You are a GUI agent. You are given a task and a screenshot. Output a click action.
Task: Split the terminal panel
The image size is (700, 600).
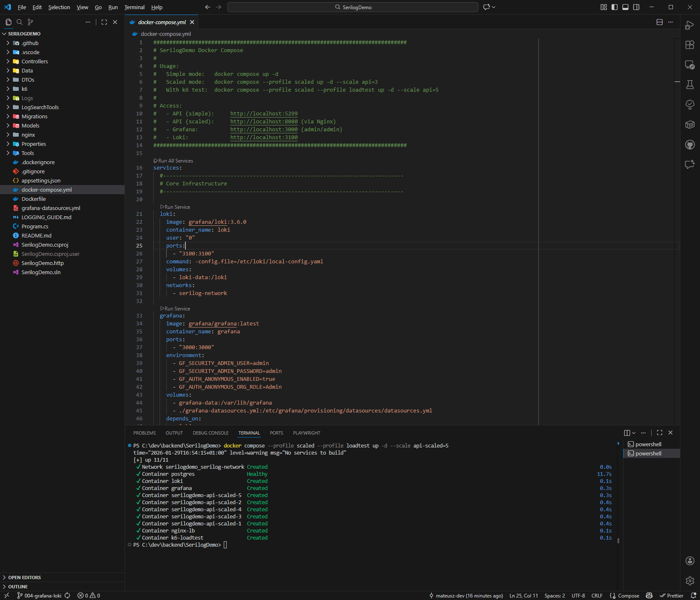click(x=627, y=433)
